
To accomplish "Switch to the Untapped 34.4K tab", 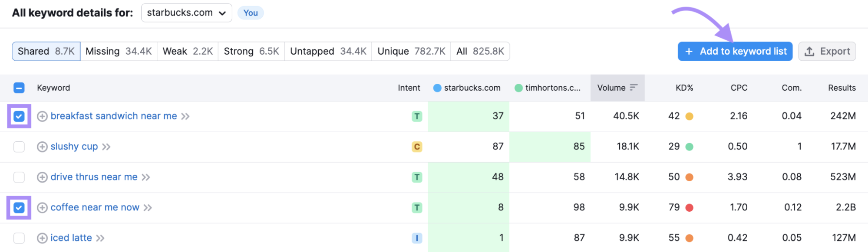I will coord(328,51).
